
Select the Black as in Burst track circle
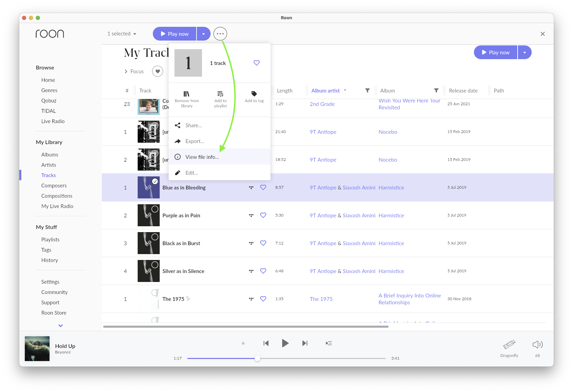(155, 237)
